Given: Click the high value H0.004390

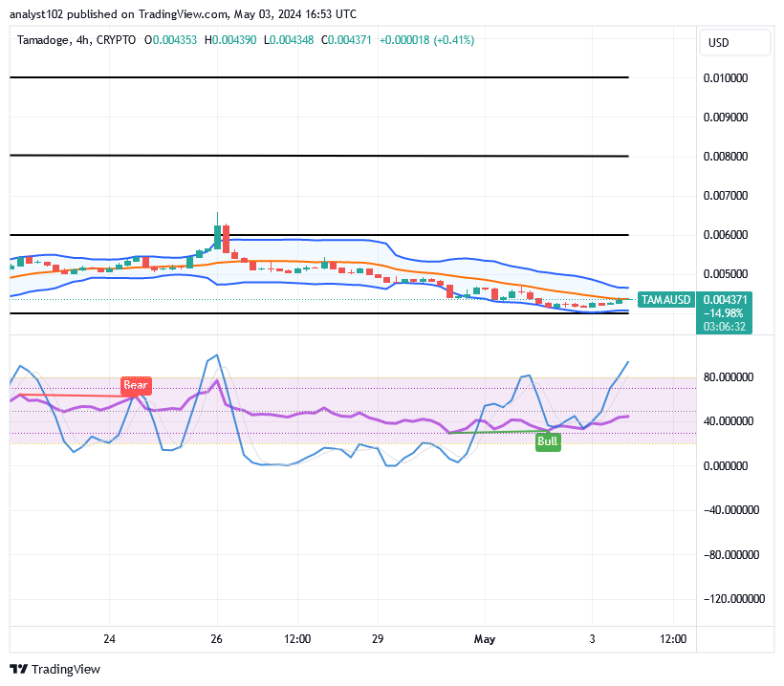Looking at the screenshot, I should coord(230,40).
